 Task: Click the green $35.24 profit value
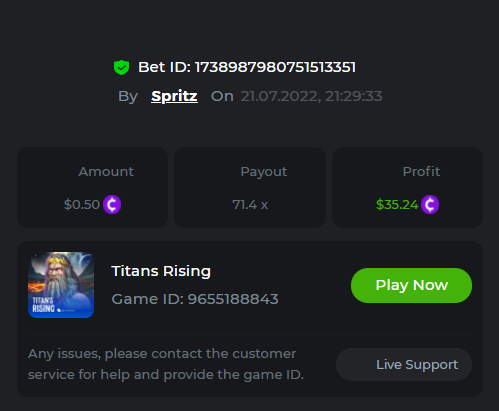pos(397,205)
